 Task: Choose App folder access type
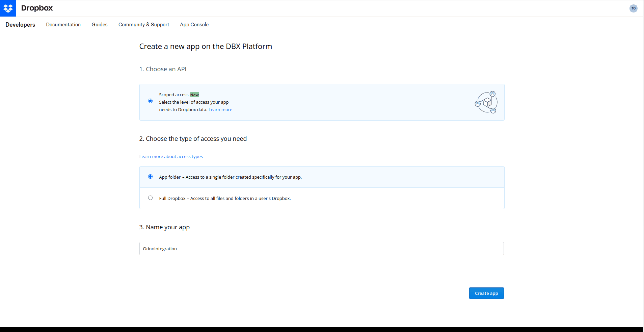tap(150, 176)
